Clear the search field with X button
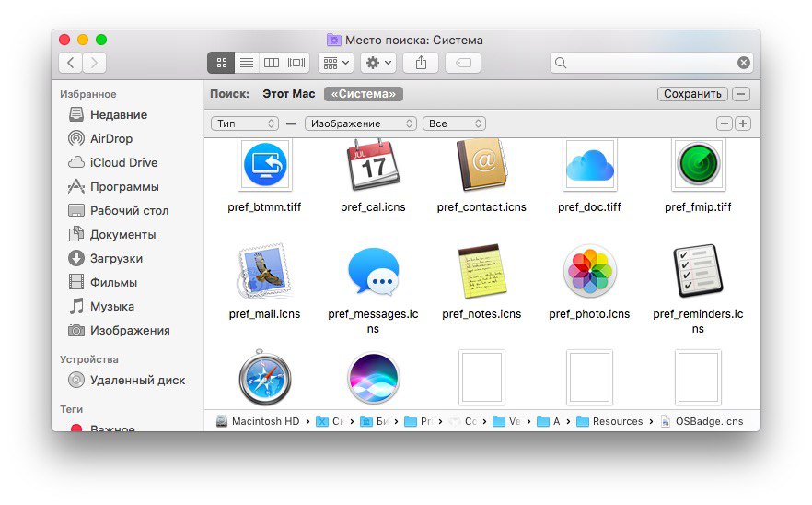This screenshot has height=505, width=812. 744,63
